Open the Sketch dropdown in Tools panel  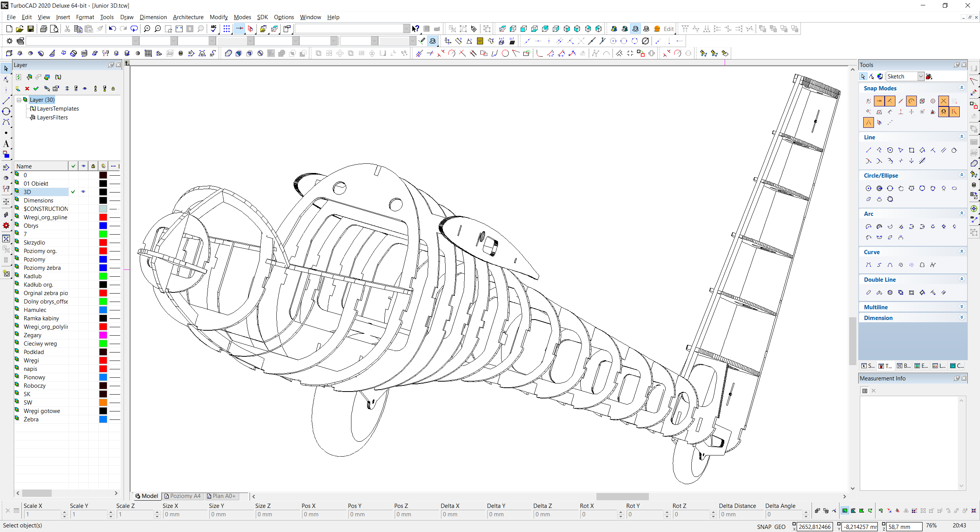tap(921, 77)
